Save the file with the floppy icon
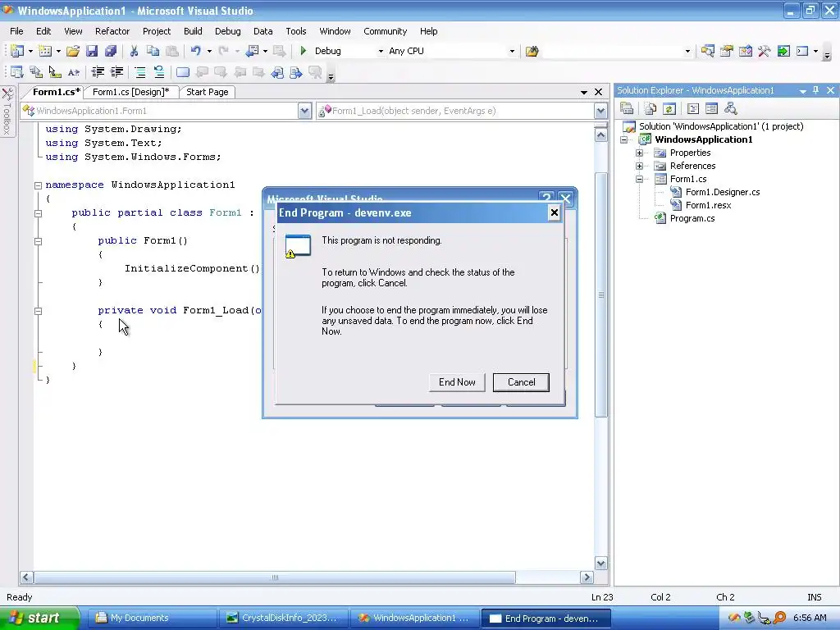 (x=92, y=51)
